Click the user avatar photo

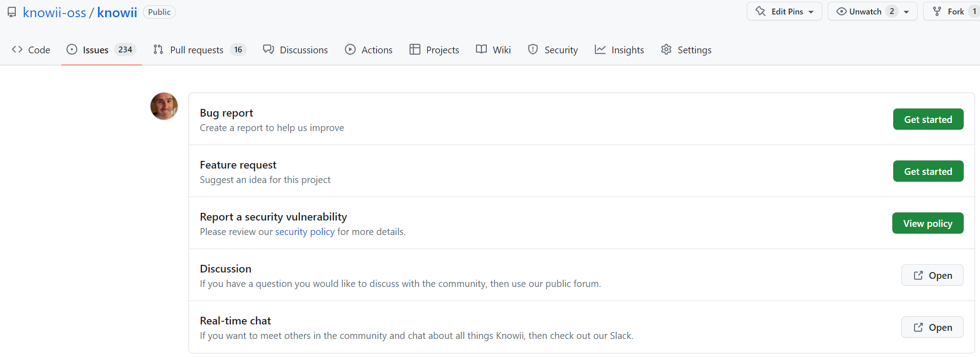(x=164, y=106)
